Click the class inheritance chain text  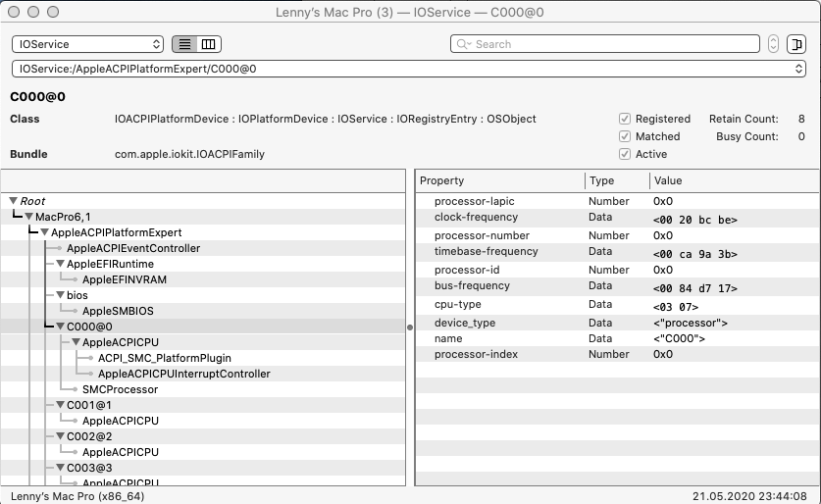coord(325,119)
